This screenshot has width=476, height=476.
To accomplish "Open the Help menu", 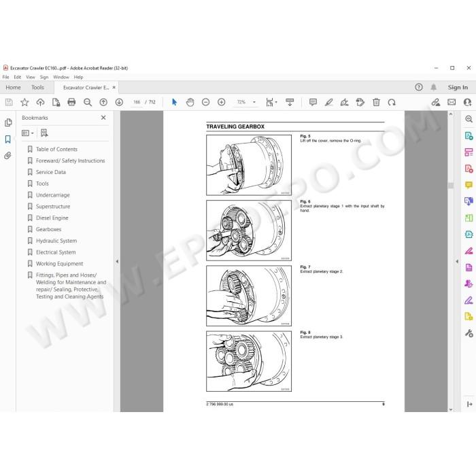I will tap(78, 77).
